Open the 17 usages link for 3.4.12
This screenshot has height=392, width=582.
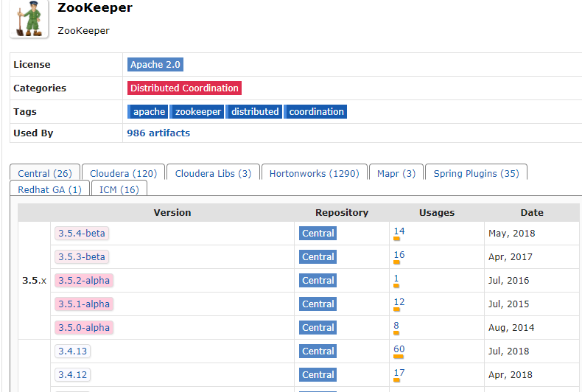pos(399,373)
